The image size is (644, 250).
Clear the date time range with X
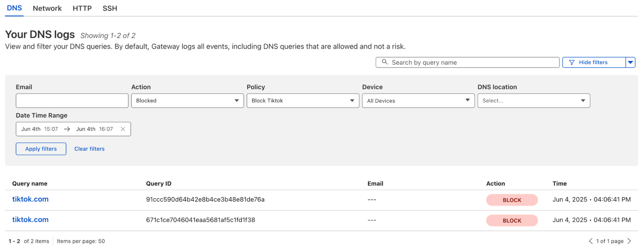click(123, 129)
